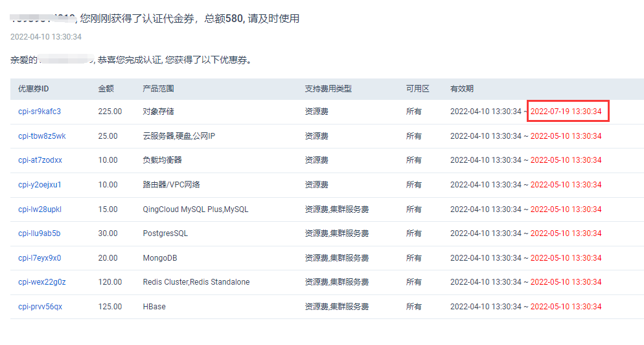644x345 pixels.
Task: Select the 产品范围 column header
Action: coord(158,89)
